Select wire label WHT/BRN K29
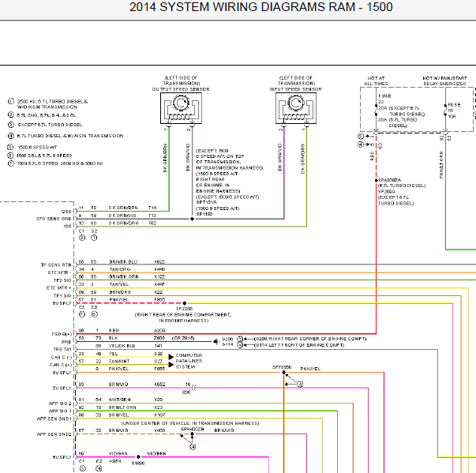This screenshot has height=473, width=476. click(136, 400)
